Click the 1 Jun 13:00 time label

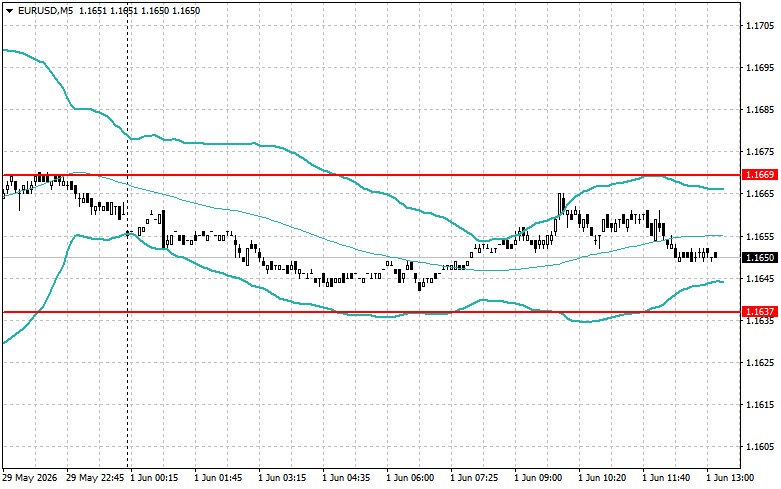[730, 478]
